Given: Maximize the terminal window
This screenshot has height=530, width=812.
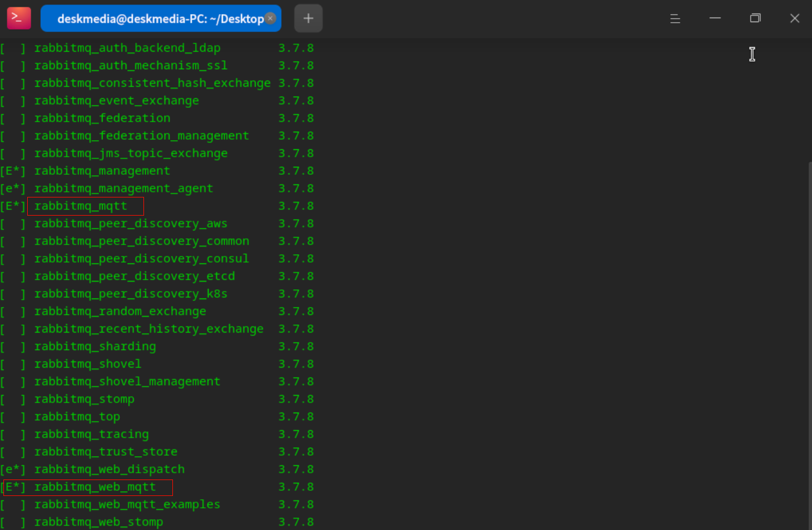Looking at the screenshot, I should 755,18.
